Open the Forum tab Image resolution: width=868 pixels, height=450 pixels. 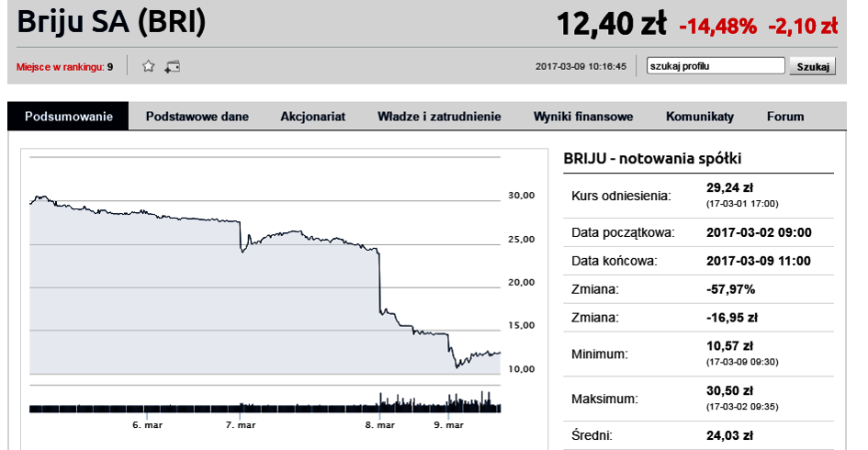coord(785,117)
